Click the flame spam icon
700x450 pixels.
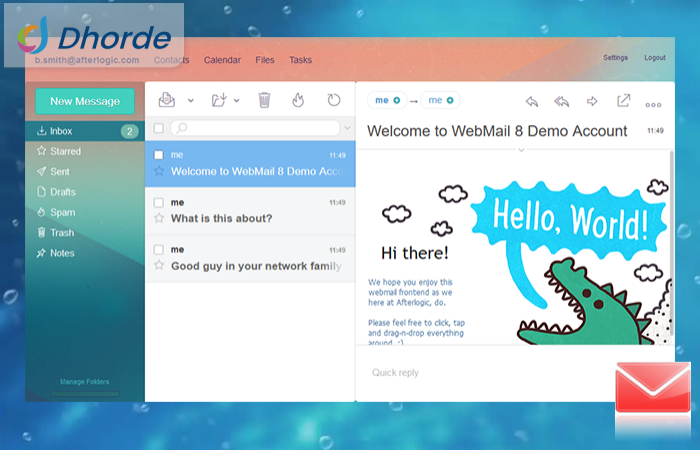[298, 100]
